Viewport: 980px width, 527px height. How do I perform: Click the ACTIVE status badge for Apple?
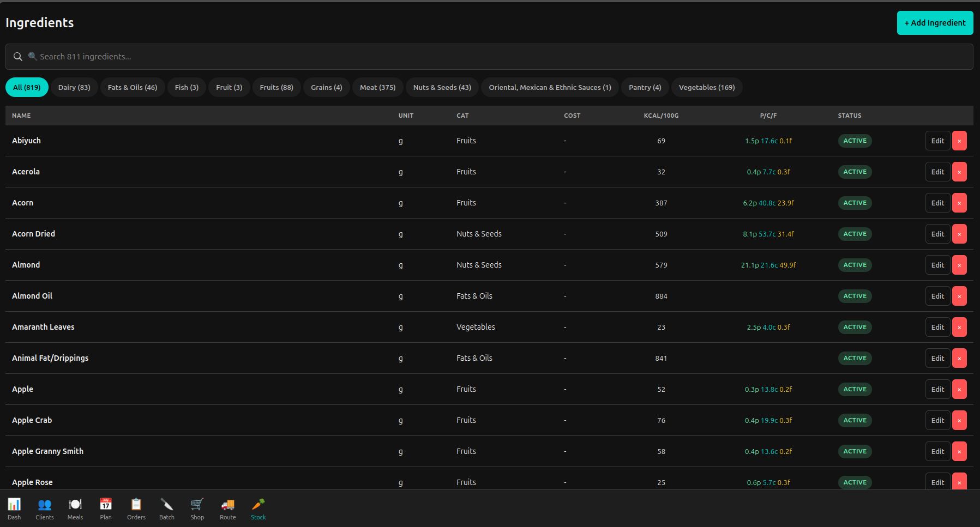pyautogui.click(x=855, y=389)
